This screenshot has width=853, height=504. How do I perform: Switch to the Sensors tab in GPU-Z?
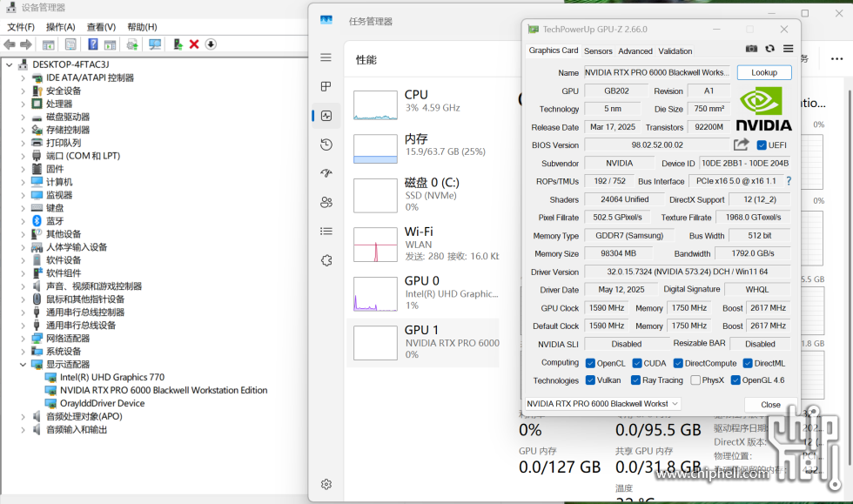click(598, 51)
